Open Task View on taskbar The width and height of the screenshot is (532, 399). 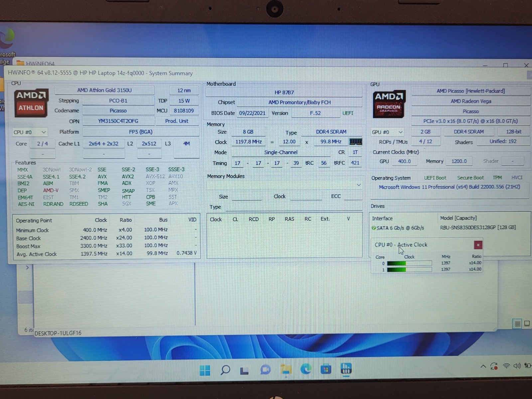pos(244,370)
